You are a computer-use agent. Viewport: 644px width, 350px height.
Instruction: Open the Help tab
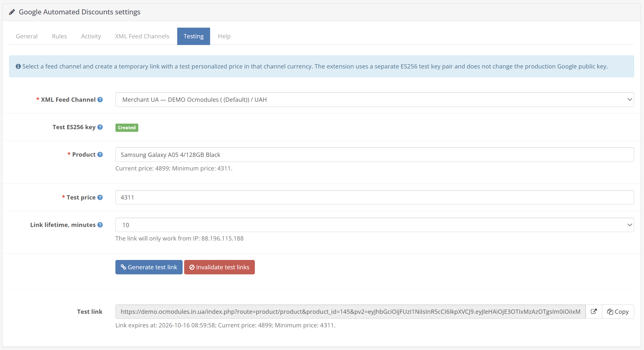(x=224, y=36)
